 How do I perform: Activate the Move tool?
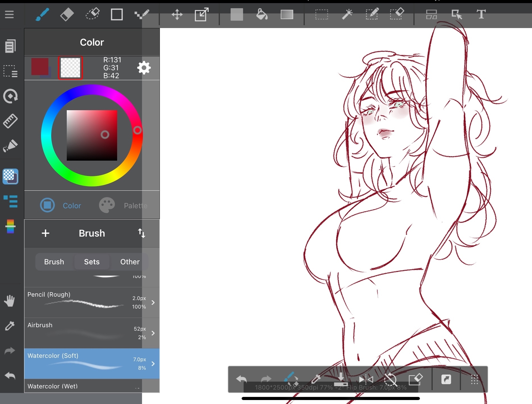tap(177, 14)
